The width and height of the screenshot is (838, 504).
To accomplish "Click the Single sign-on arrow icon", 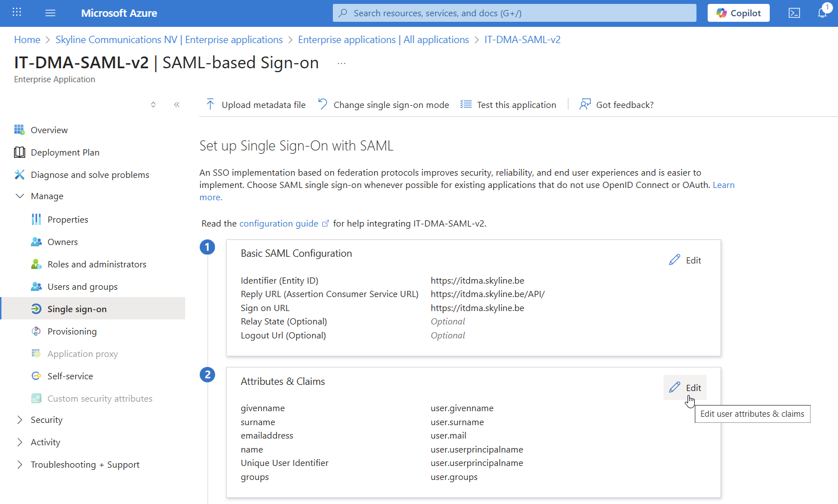I will (36, 309).
